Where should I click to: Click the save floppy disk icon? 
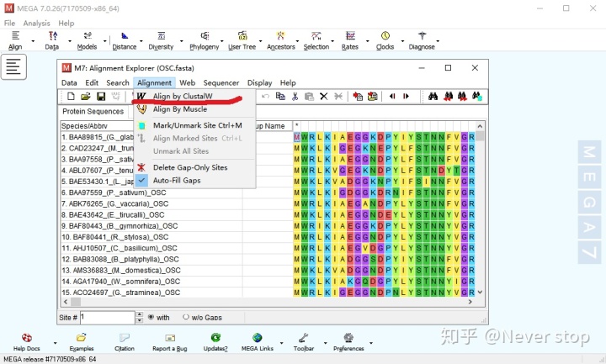pos(101,96)
